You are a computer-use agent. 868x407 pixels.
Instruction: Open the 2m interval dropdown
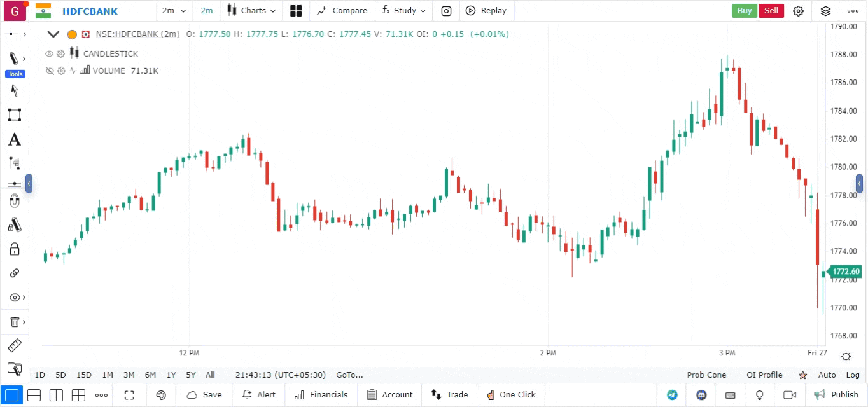(174, 11)
